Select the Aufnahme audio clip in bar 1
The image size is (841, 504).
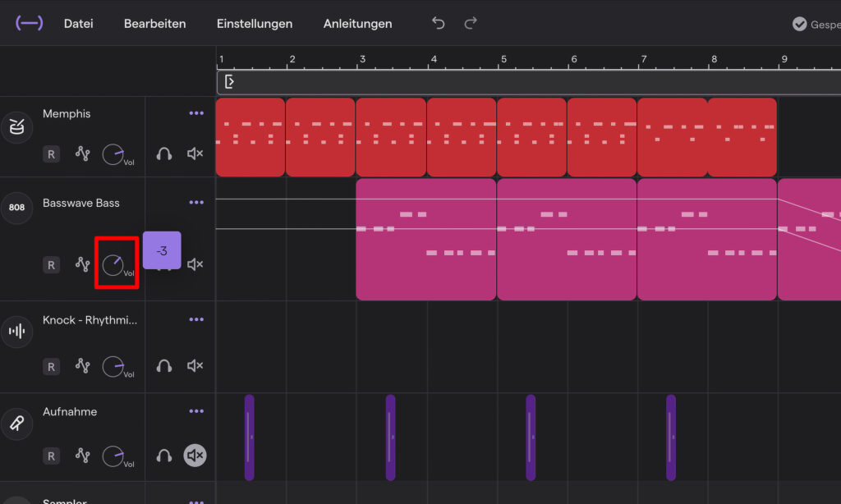[250, 438]
